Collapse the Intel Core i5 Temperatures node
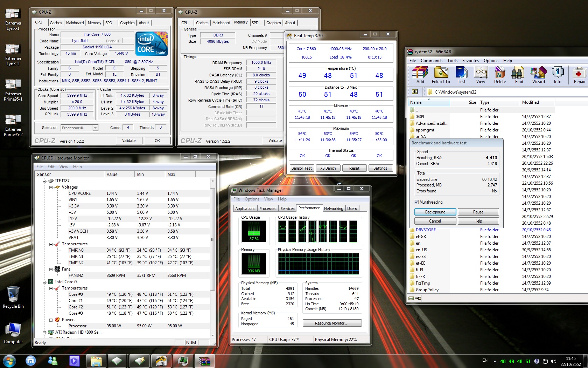 [x=51, y=288]
